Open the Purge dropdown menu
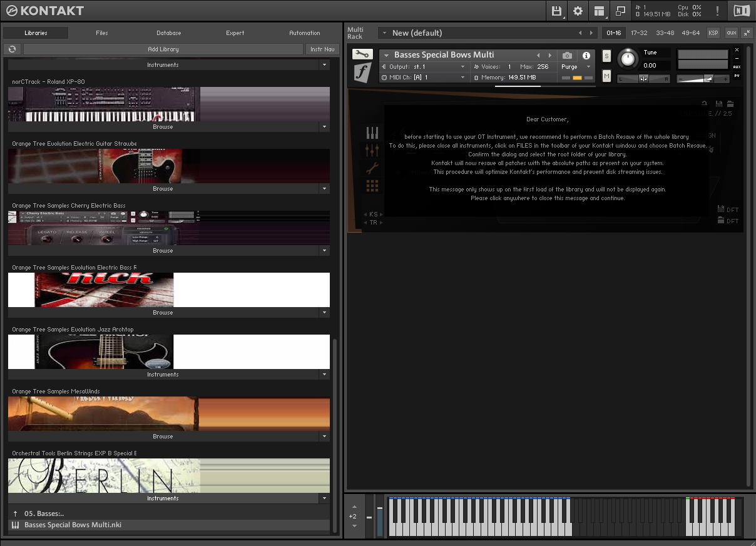Screen dimensions: 756x546 pyautogui.click(x=576, y=67)
